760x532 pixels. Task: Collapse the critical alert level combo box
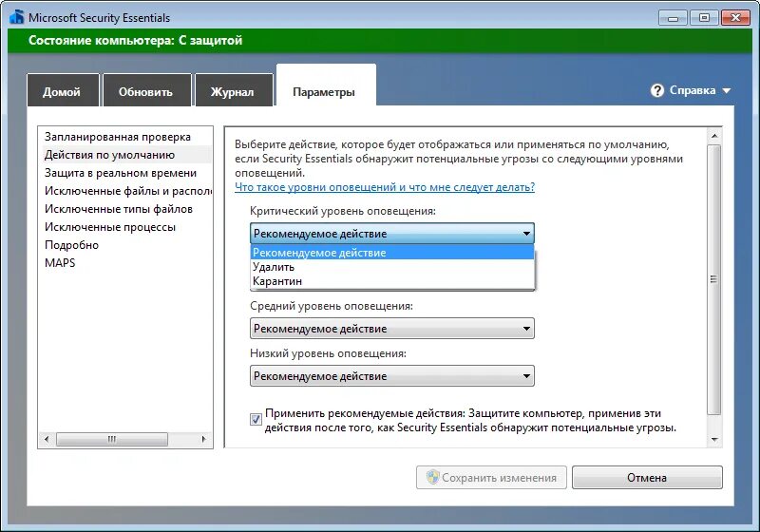[392, 233]
